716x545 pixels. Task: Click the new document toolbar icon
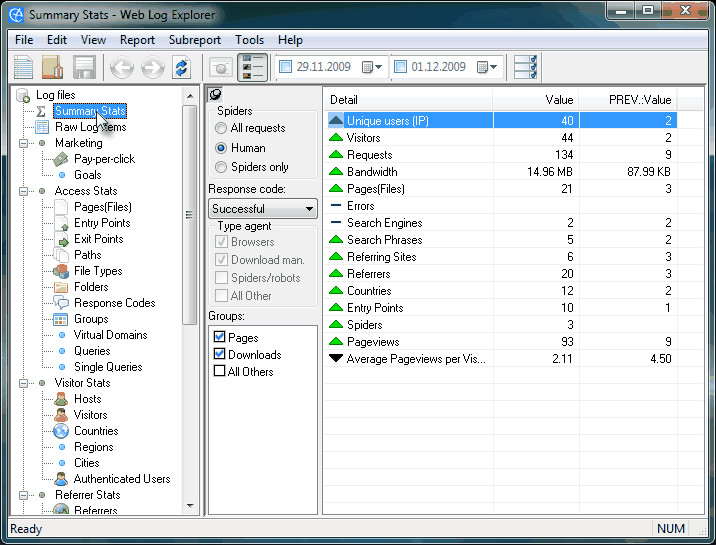(23, 67)
